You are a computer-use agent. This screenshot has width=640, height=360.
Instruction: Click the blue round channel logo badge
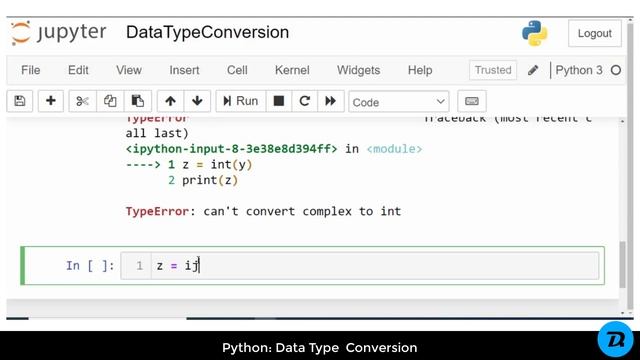[x=615, y=339]
